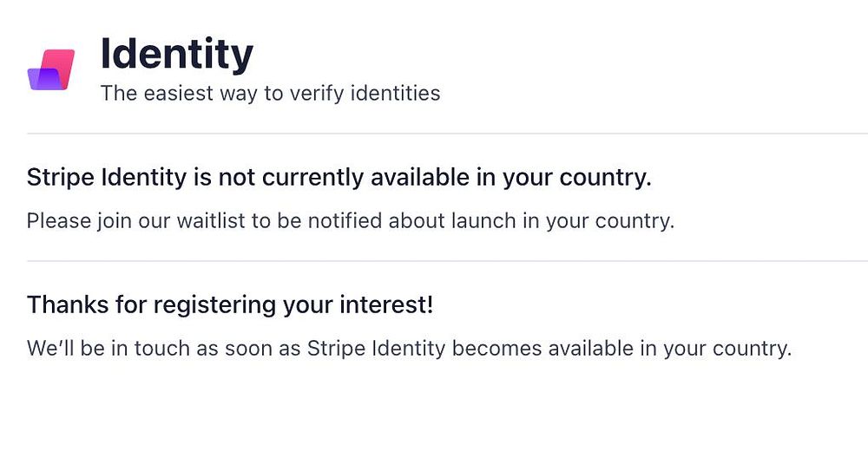This screenshot has width=868, height=471.
Task: Click the word "launch" in the waitlist sentence
Action: tap(483, 220)
